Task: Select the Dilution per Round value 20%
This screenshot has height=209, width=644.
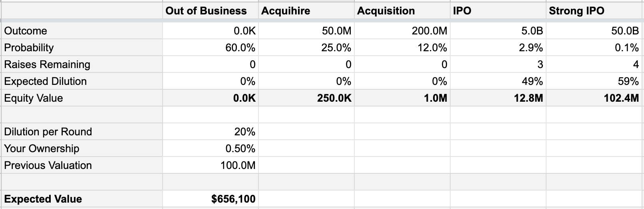Action: pyautogui.click(x=211, y=131)
